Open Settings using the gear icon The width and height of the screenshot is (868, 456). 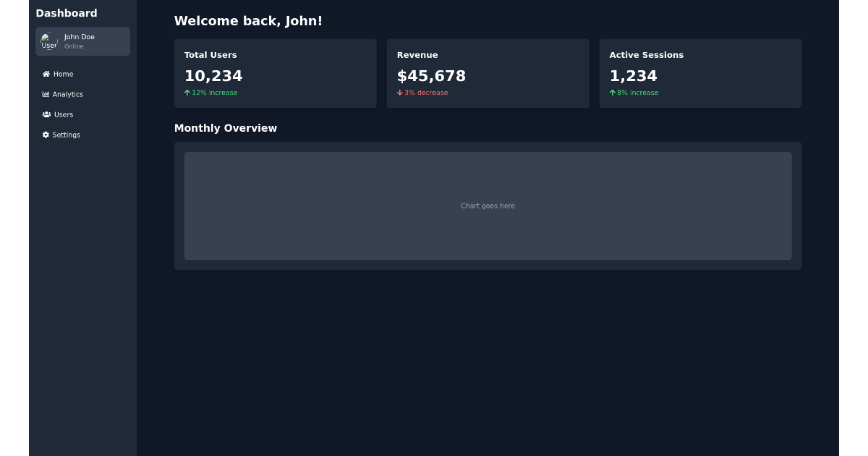46,135
